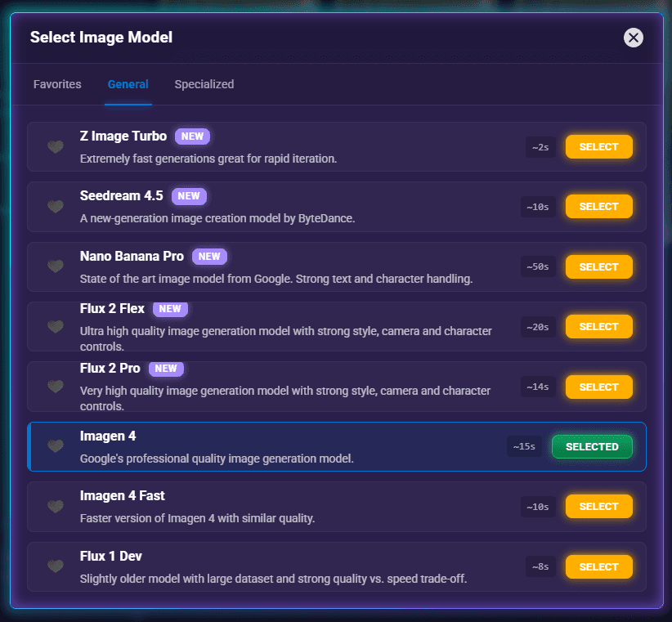672x622 pixels.
Task: Click the heart icon for Nano Banana Pro
Action: 55,266
